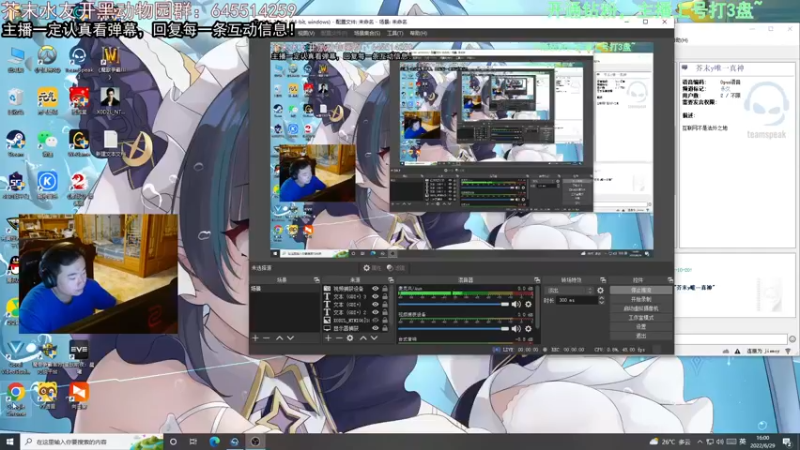This screenshot has width=800, height=450.
Task: Open source properties gear below sources list
Action: click(350, 338)
